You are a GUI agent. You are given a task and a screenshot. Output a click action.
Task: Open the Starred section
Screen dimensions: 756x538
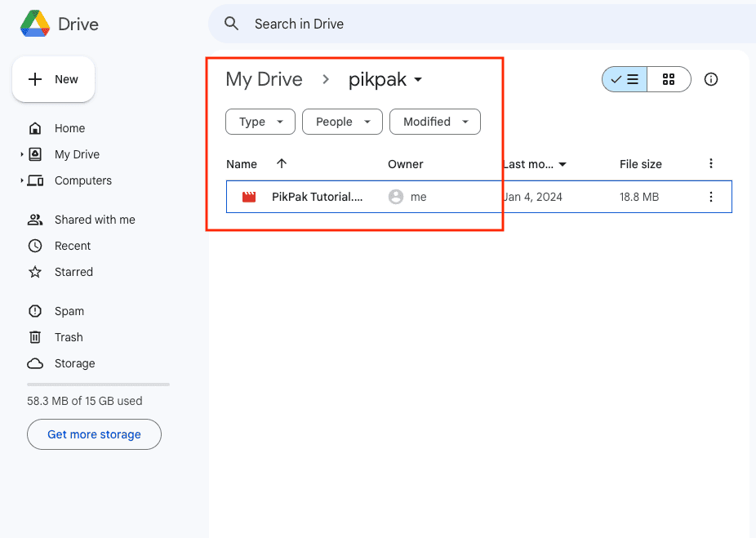73,272
